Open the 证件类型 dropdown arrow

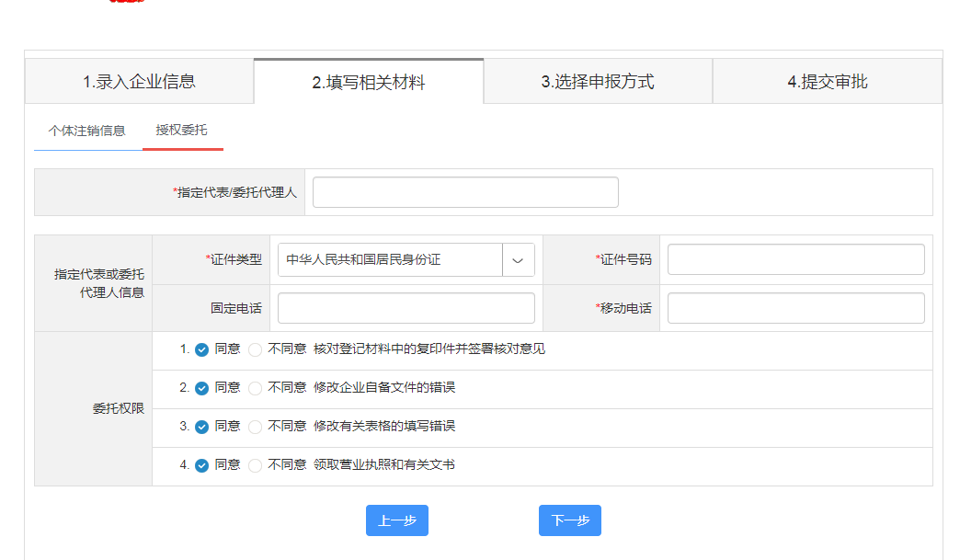click(x=518, y=260)
